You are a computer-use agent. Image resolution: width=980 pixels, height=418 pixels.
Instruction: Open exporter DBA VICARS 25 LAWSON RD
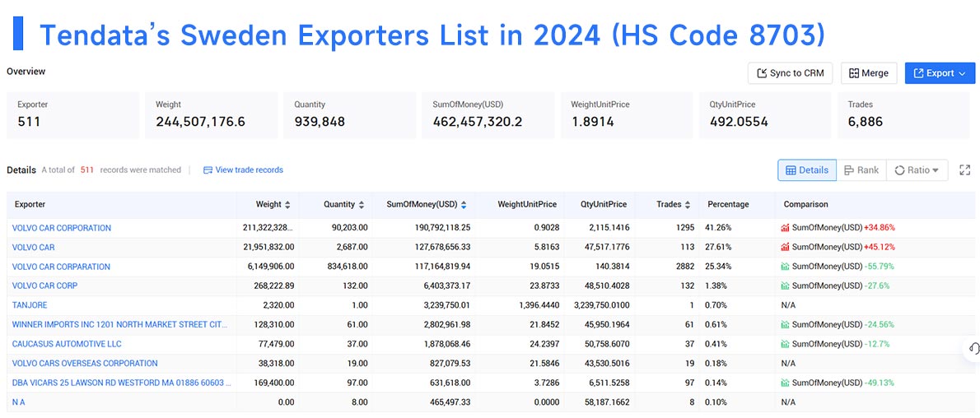coord(121,383)
